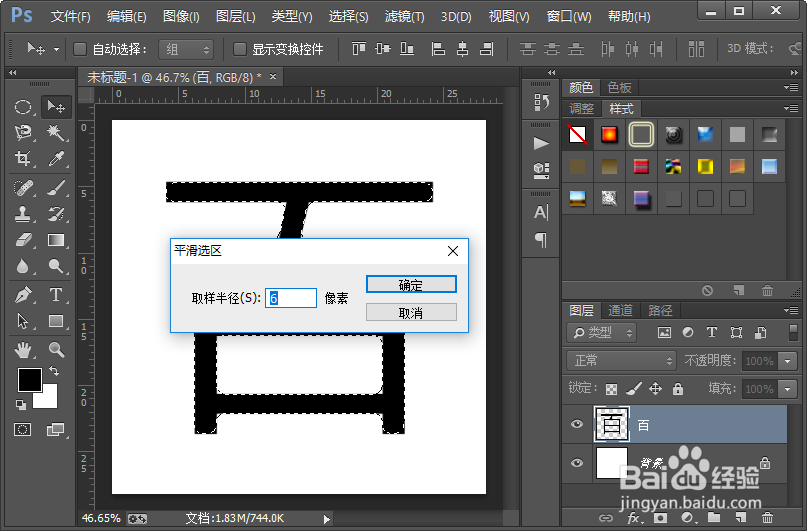Image resolution: width=807 pixels, height=531 pixels.
Task: Select the Magic Wand tool
Action: (56, 133)
